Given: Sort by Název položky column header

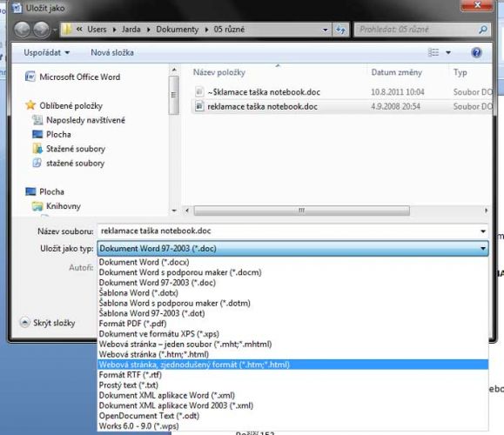Looking at the screenshot, I should pos(218,72).
